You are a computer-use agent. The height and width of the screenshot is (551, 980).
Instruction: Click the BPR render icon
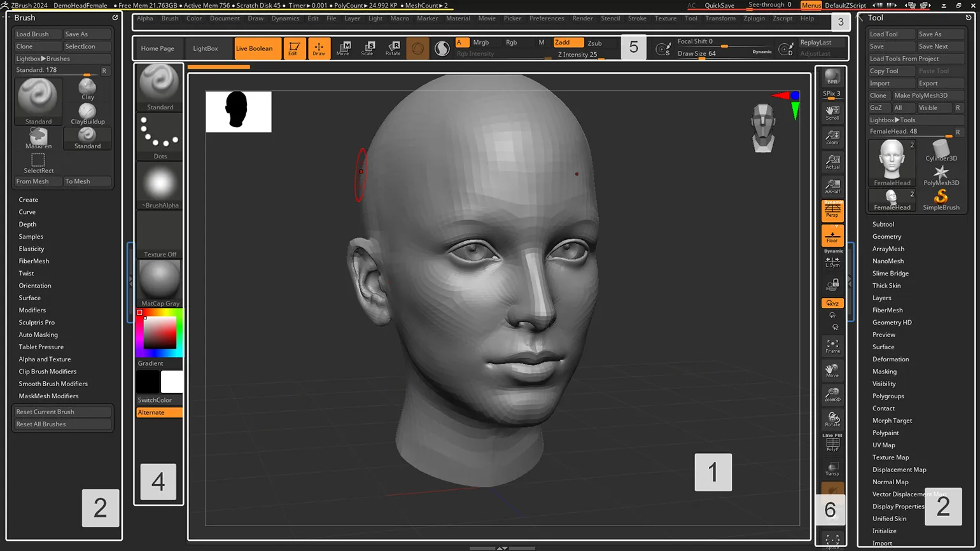pyautogui.click(x=832, y=78)
